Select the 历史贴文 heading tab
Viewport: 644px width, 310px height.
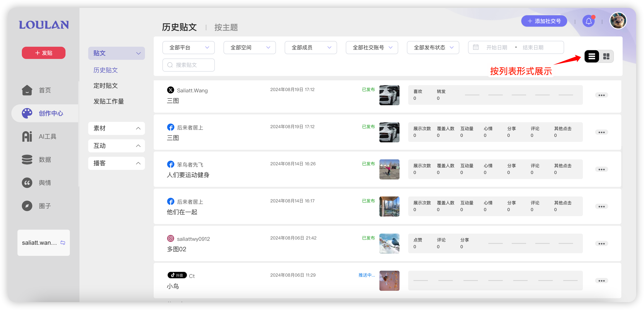(179, 27)
